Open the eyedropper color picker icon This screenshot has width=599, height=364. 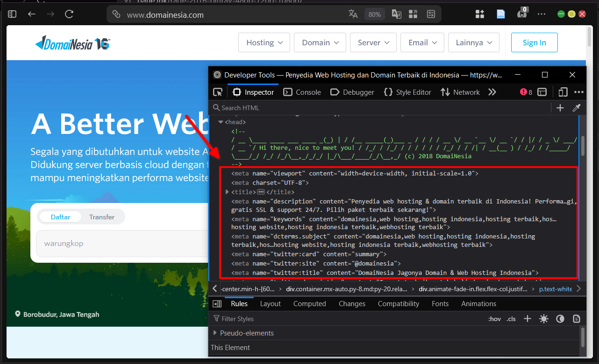click(x=577, y=108)
